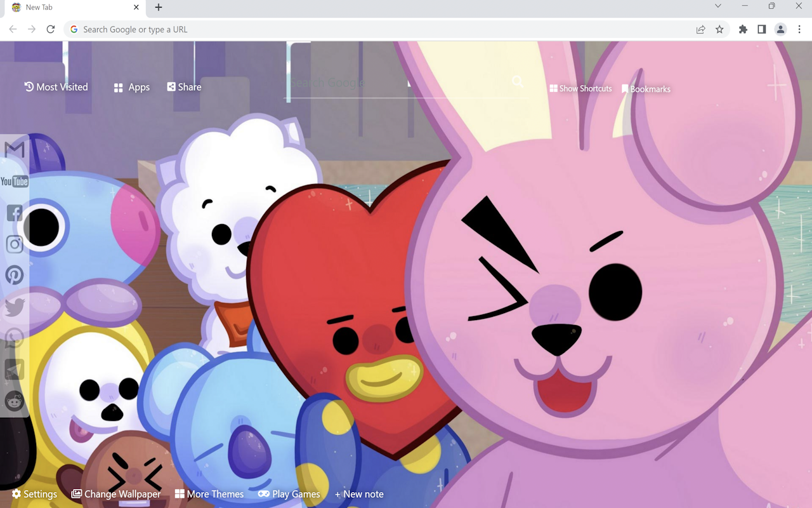Click the Play Games button
Viewport: 812px width, 508px height.
click(289, 493)
